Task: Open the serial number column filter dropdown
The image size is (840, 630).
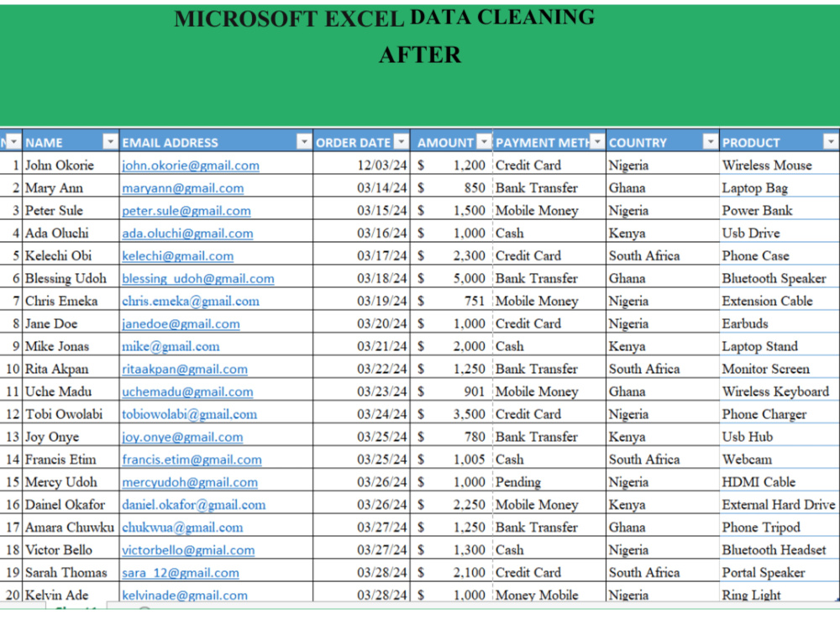Action: pos(13,142)
